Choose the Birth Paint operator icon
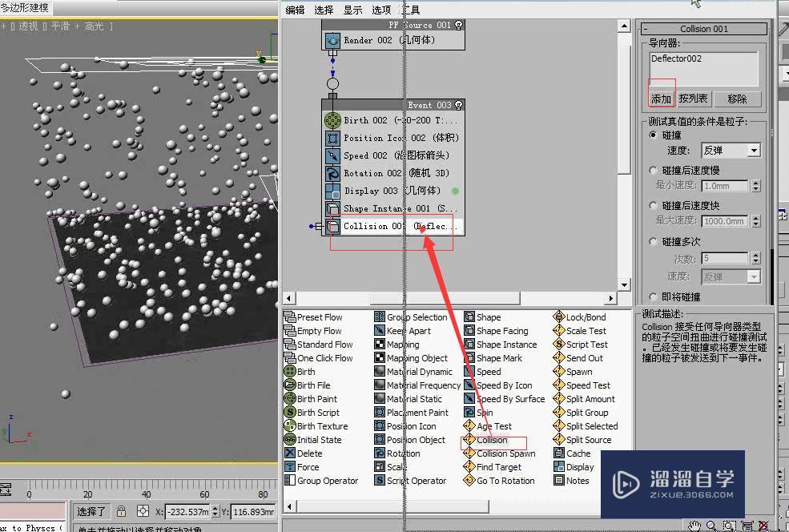 pyautogui.click(x=290, y=399)
